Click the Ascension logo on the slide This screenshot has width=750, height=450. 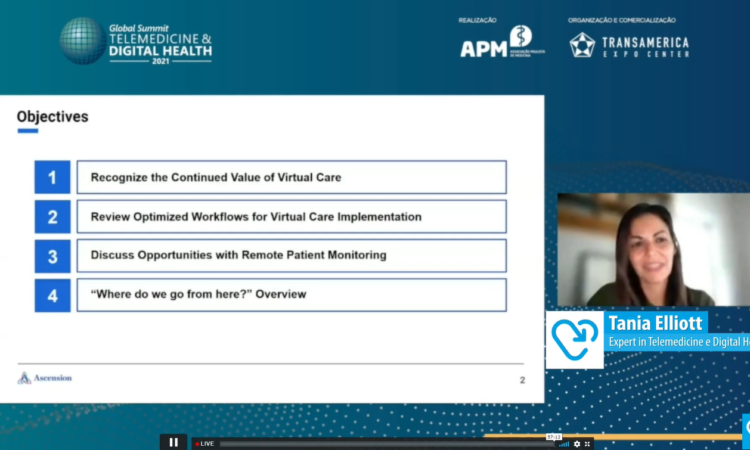click(x=45, y=378)
